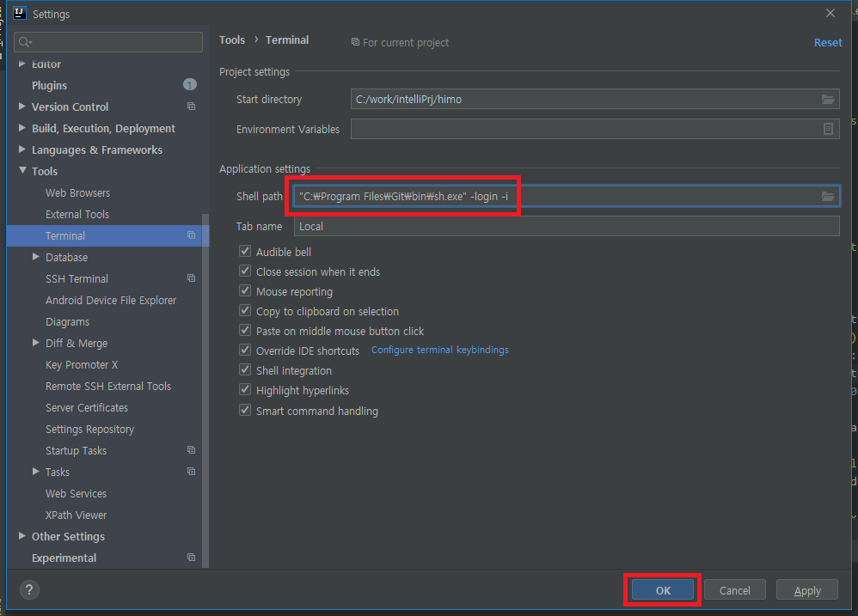Screen dimensions: 858x616
Task: Open Android Device File Explorer settings
Action: (x=111, y=300)
